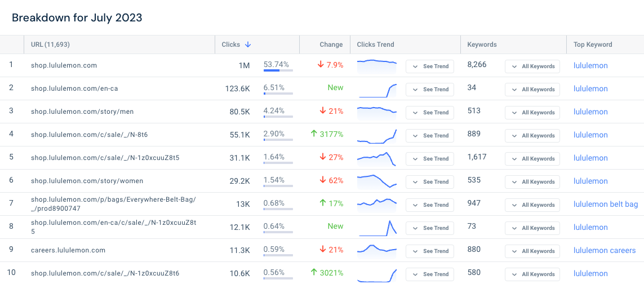Image resolution: width=644 pixels, height=284 pixels.
Task: Click the Clicks Trend column header
Action: (375, 45)
